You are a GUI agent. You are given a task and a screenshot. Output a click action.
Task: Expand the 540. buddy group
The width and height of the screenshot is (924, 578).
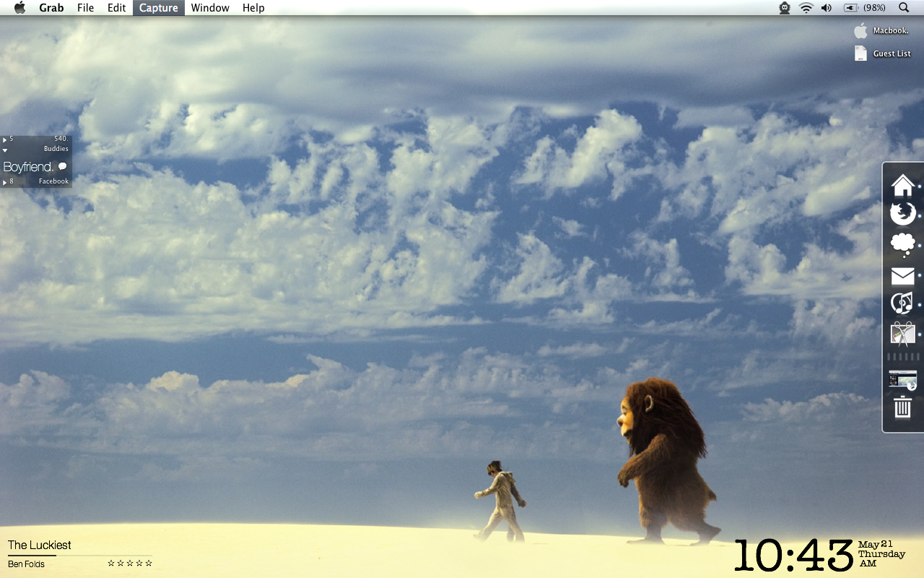coord(5,139)
